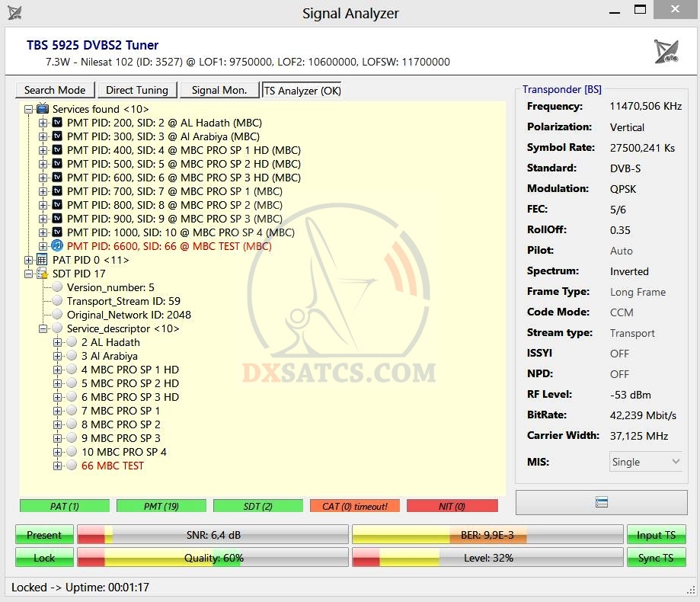Click the Lock status indicator
The width and height of the screenshot is (700, 602).
pyautogui.click(x=44, y=557)
